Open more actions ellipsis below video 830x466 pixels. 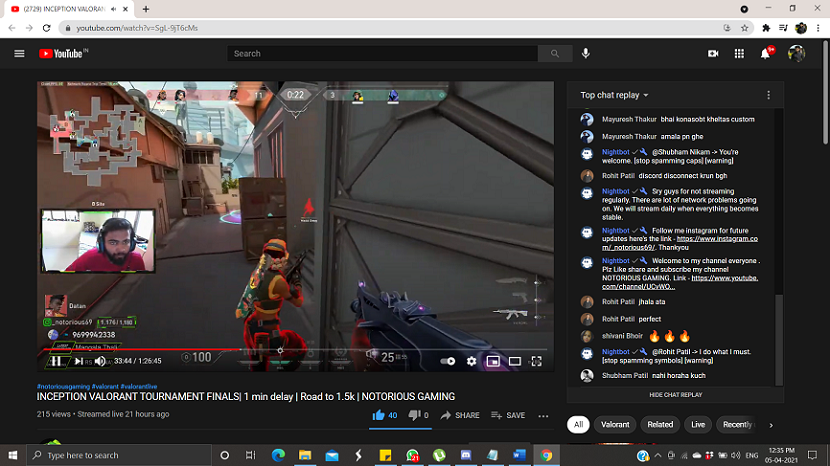point(543,415)
